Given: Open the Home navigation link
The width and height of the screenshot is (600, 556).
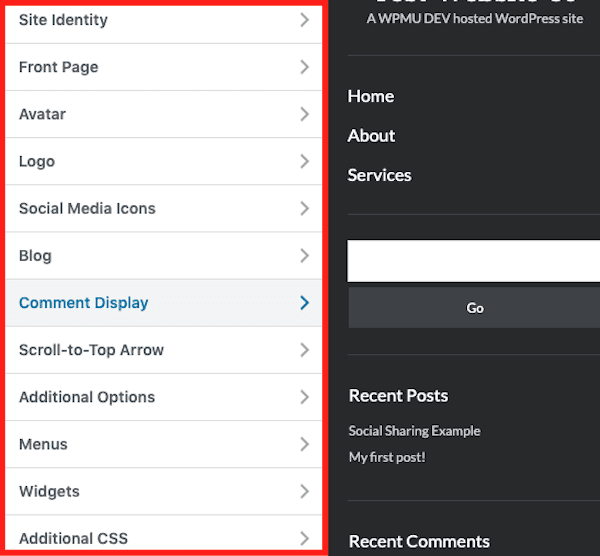Looking at the screenshot, I should [x=370, y=96].
